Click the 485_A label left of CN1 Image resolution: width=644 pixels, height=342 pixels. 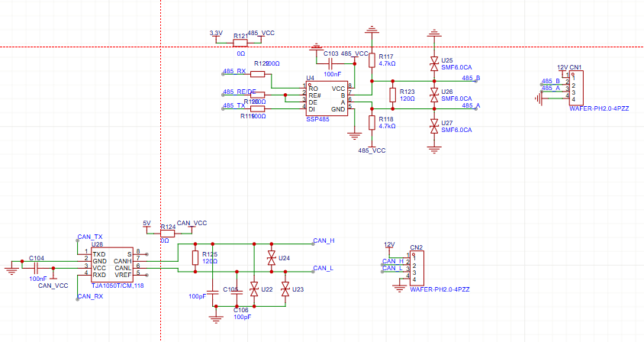point(551,88)
